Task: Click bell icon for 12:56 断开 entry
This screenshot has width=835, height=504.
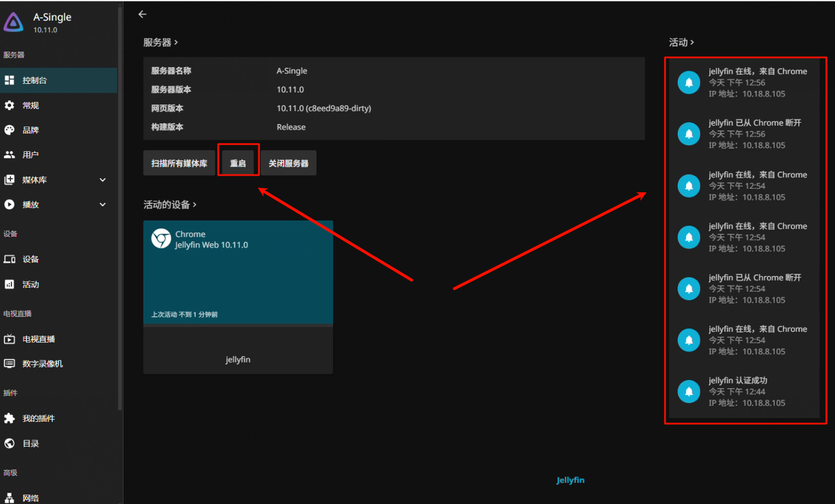Action: [689, 134]
